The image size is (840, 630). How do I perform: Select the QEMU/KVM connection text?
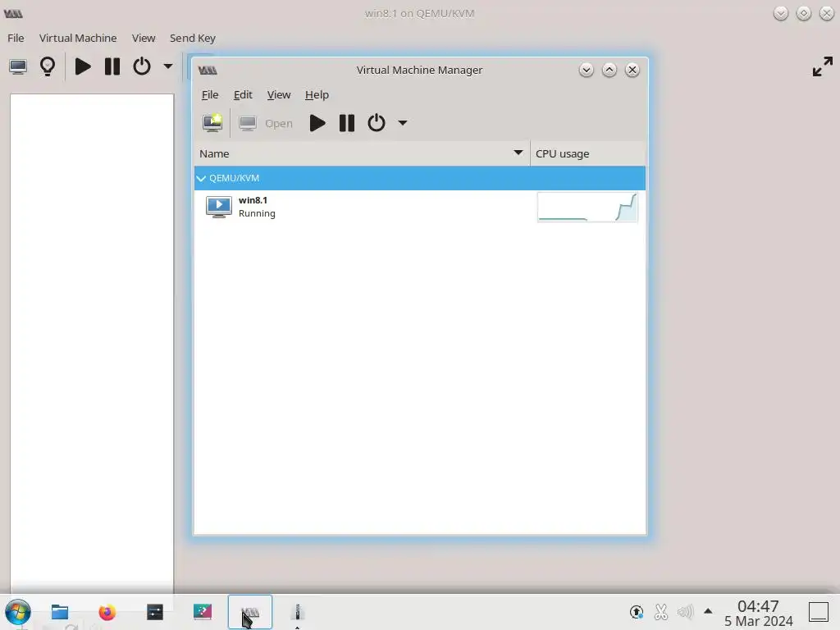pyautogui.click(x=234, y=178)
